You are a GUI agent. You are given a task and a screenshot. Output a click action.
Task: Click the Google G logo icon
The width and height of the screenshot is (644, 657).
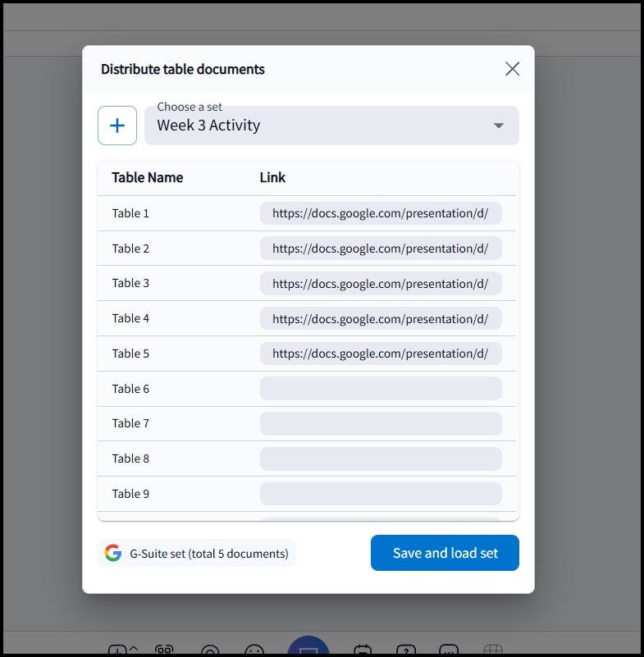113,553
